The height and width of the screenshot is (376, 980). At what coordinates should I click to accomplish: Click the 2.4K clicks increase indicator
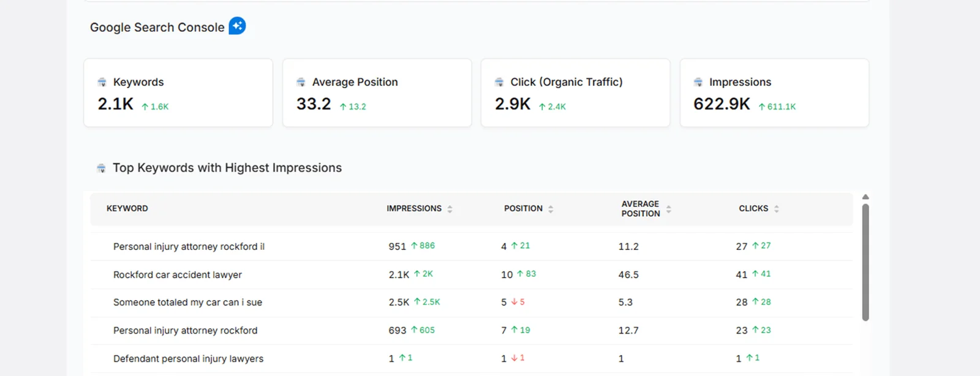tap(552, 107)
